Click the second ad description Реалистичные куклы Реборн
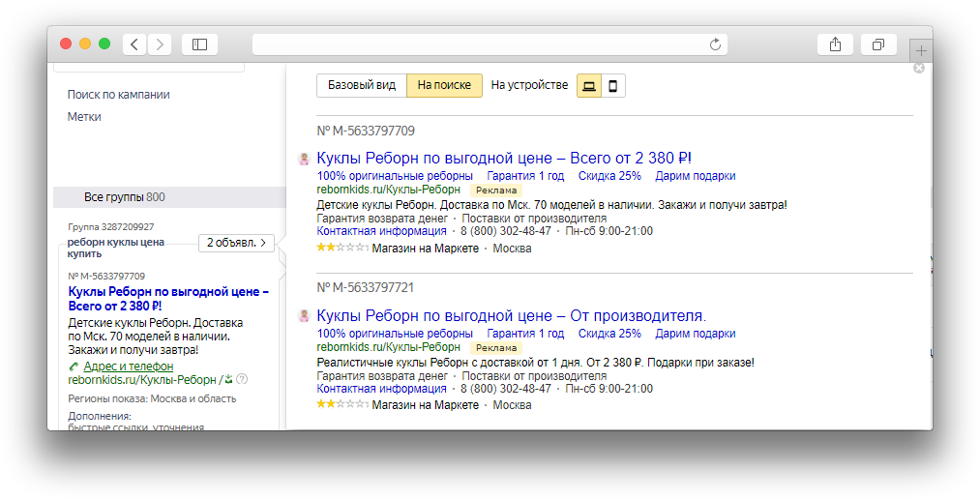Screen dimensions: 980x499 [x=536, y=363]
